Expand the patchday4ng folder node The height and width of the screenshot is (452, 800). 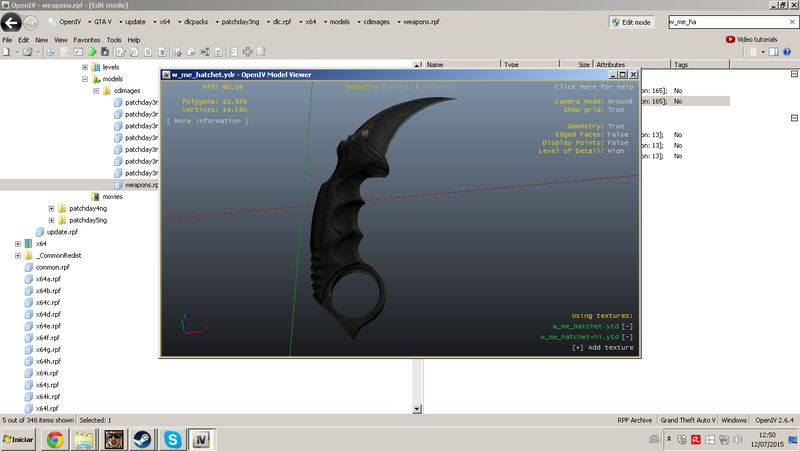pyautogui.click(x=52, y=208)
